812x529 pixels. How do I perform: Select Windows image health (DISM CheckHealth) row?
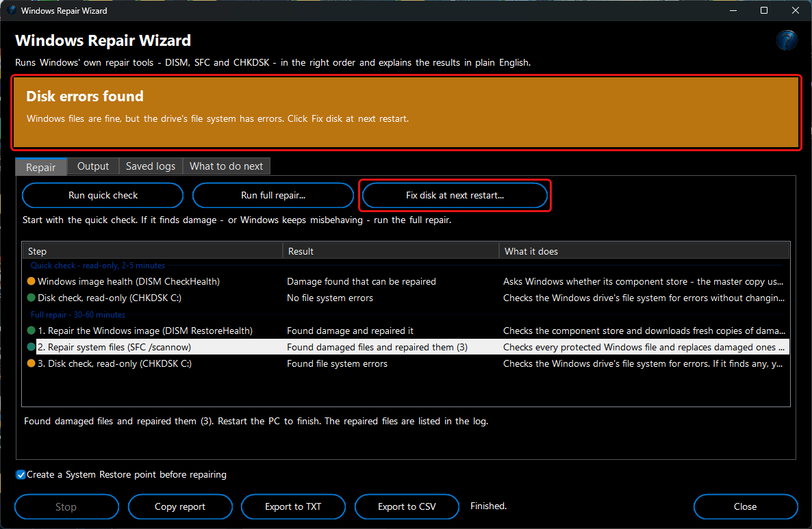[406, 281]
